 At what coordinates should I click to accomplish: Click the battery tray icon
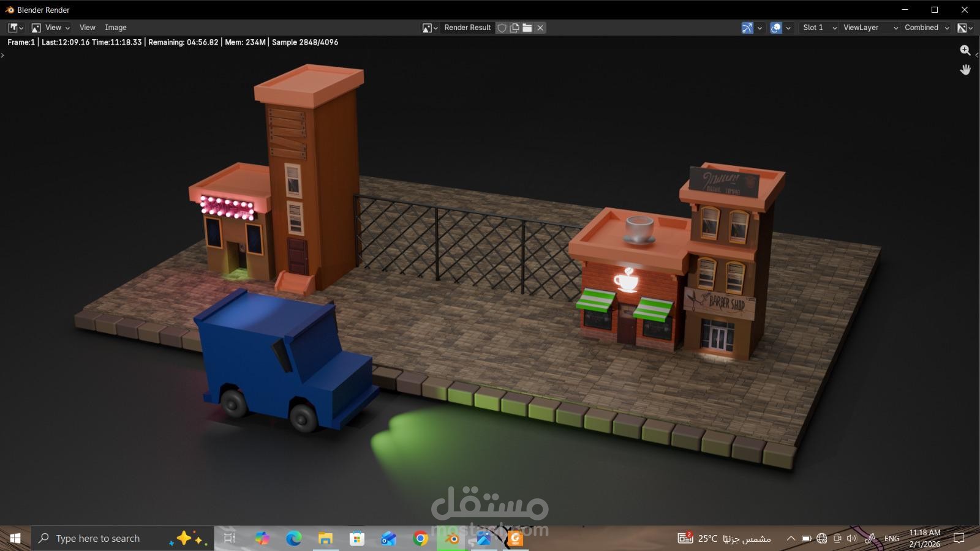[806, 538]
